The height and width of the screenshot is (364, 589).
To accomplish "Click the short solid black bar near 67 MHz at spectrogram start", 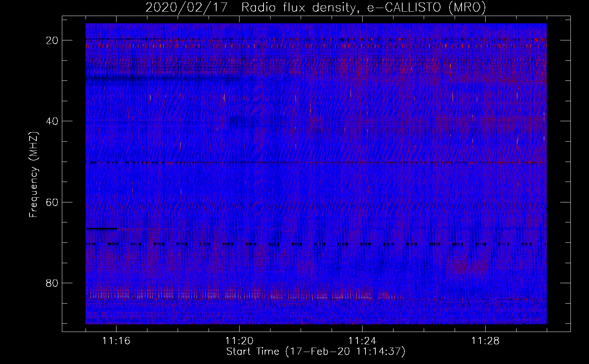I will [x=102, y=229].
